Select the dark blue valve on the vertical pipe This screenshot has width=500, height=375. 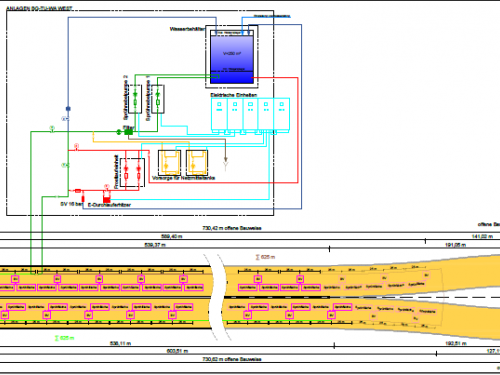point(68,109)
